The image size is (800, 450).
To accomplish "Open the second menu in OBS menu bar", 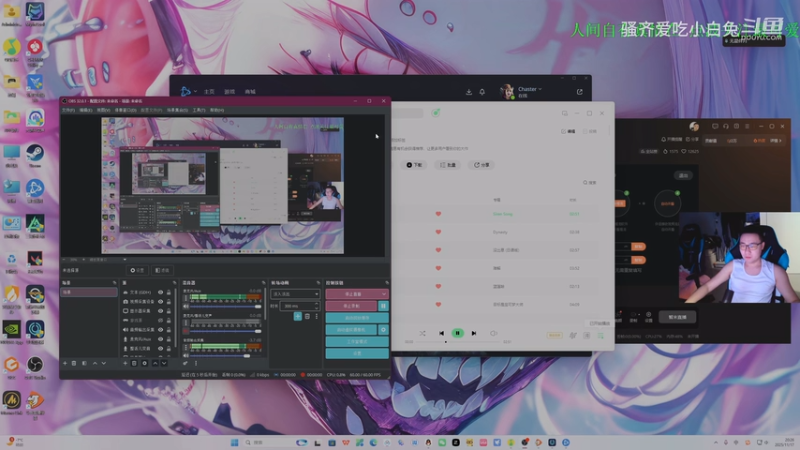I will 85,110.
